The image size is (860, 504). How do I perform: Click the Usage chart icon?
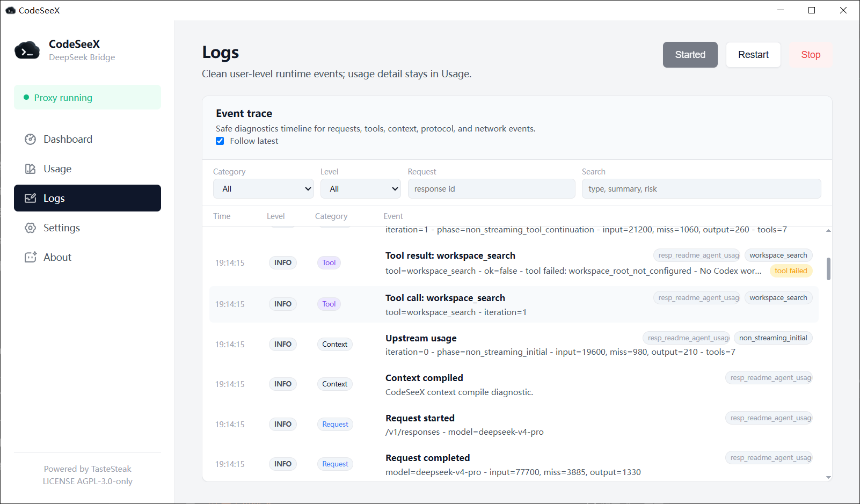coord(31,169)
